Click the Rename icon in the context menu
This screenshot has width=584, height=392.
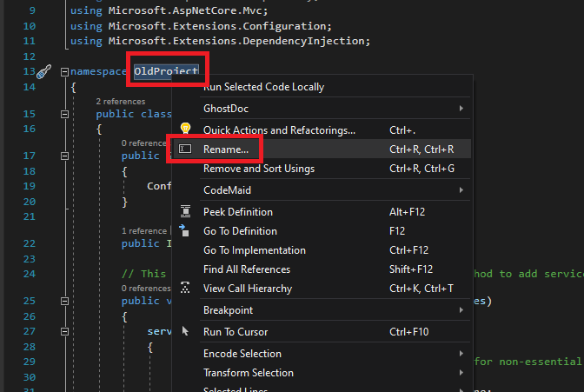pyautogui.click(x=184, y=149)
